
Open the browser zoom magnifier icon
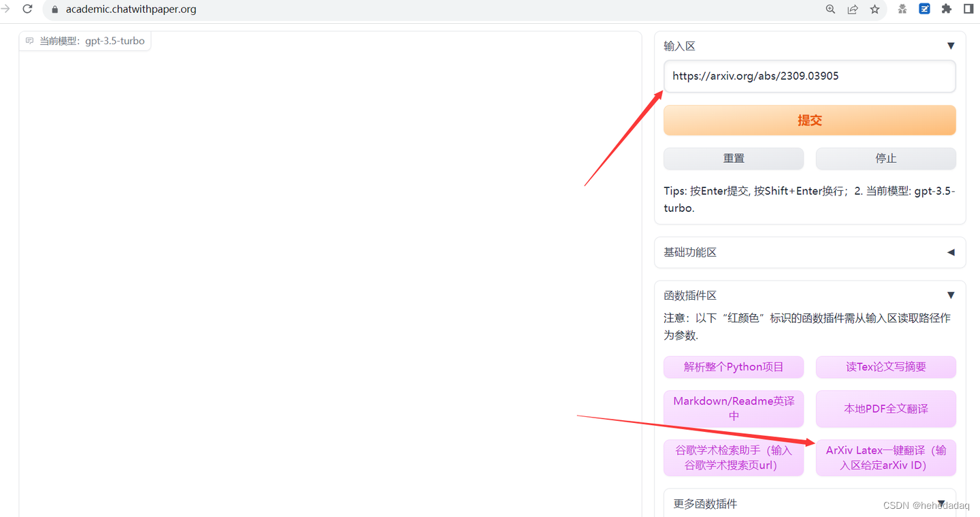pos(830,10)
